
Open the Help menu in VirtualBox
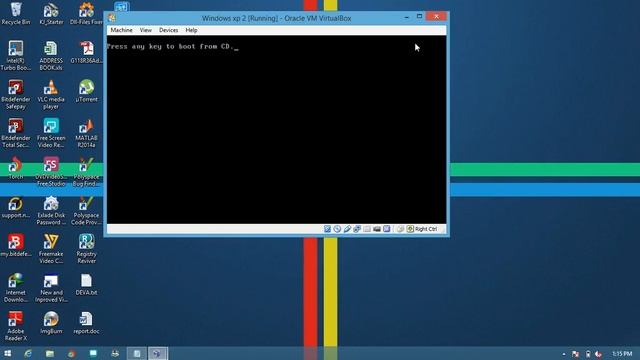pos(191,30)
